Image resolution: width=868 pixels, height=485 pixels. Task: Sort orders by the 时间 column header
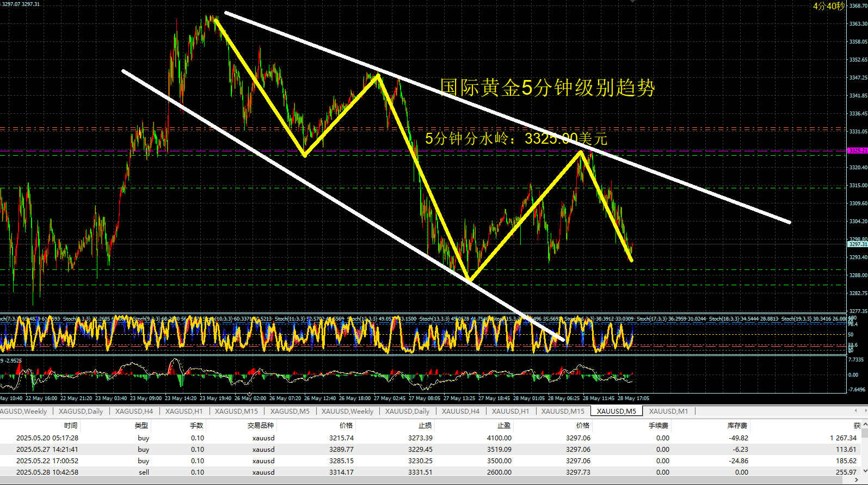tap(71, 426)
